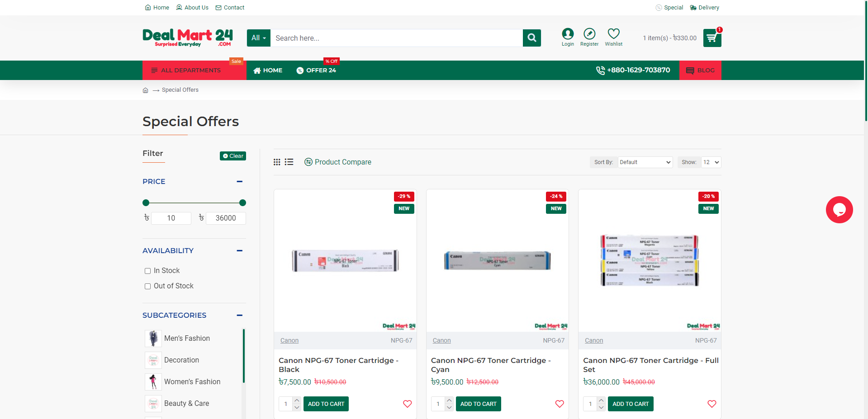Open the Register compass icon
Screen dimensions: 868x419
click(589, 34)
